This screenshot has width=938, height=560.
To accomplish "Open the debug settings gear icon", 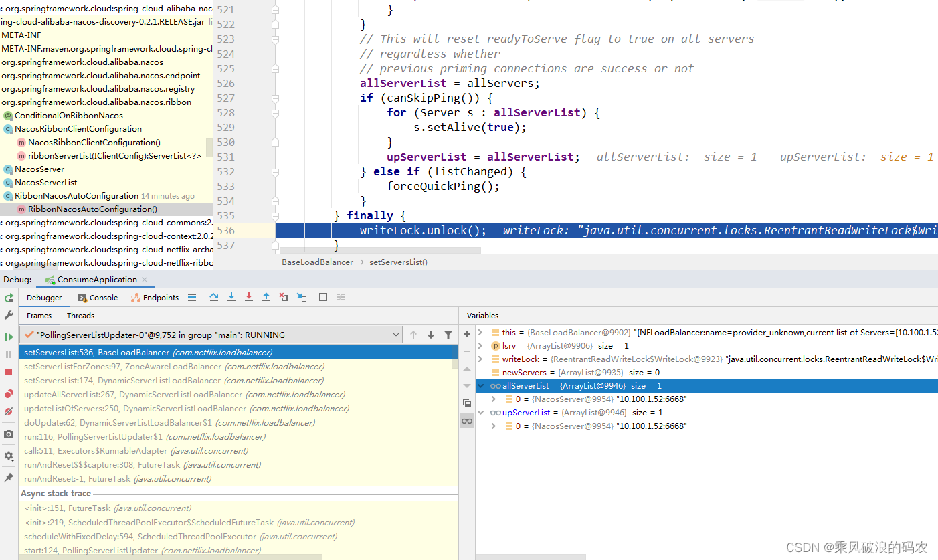I will pyautogui.click(x=9, y=456).
